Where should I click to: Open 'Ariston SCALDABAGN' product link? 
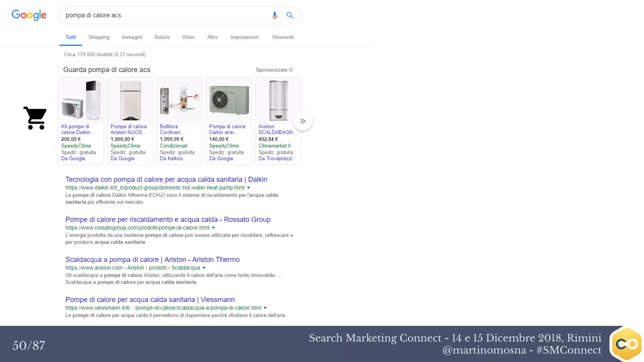click(x=278, y=129)
